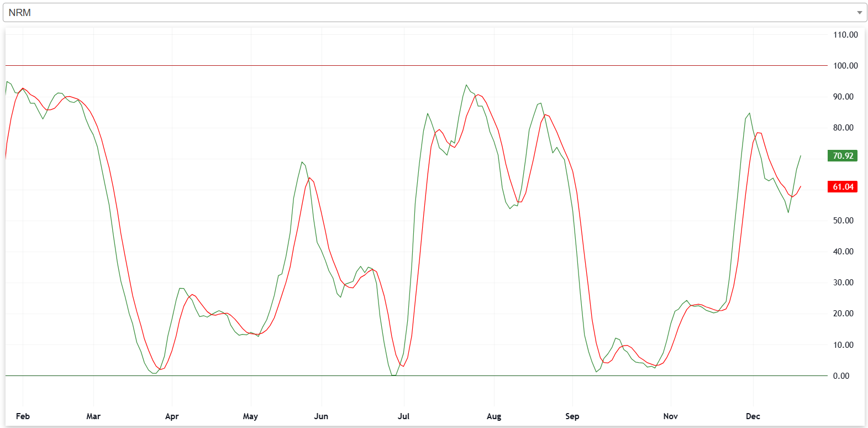Viewport: 868px width, 428px height.
Task: Select the Nov time axis label
Action: pos(670,416)
